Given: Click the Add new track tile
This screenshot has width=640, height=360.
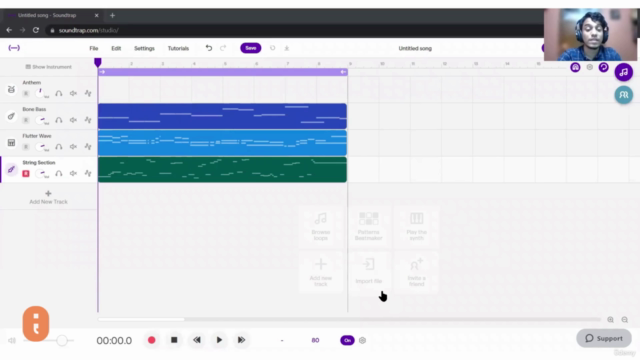Looking at the screenshot, I should click(x=321, y=272).
